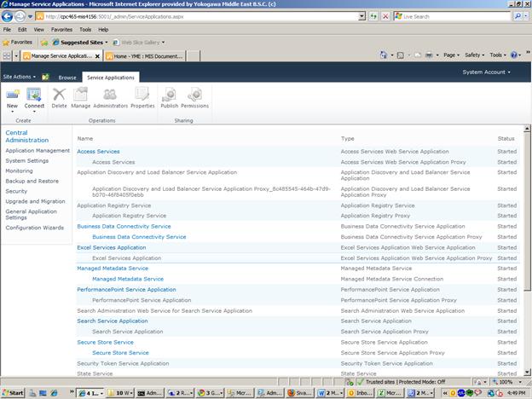Click the Favorites star icon
Image resolution: width=532 pixels, height=399 pixels.
pos(6,43)
